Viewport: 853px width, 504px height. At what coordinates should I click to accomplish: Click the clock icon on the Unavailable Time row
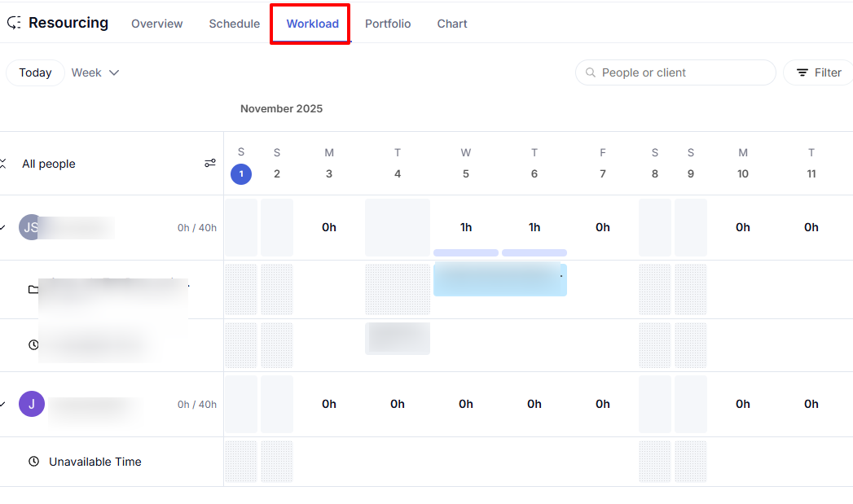pyautogui.click(x=33, y=462)
